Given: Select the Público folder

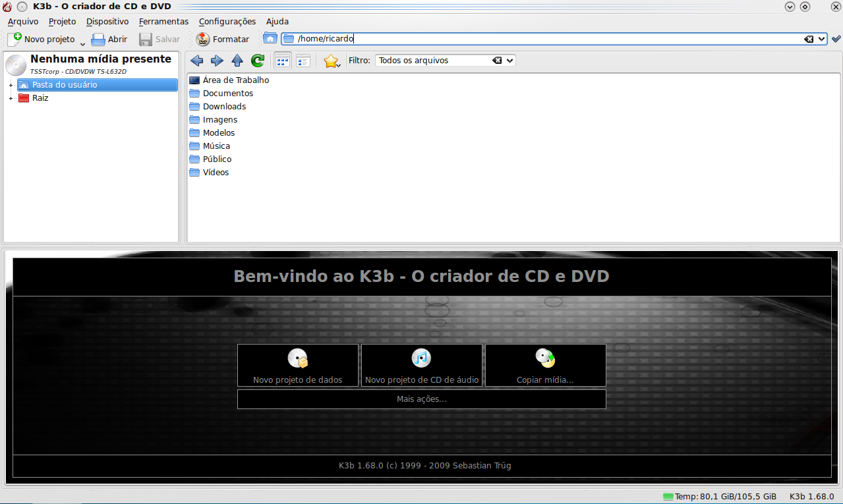Looking at the screenshot, I should coord(210,159).
